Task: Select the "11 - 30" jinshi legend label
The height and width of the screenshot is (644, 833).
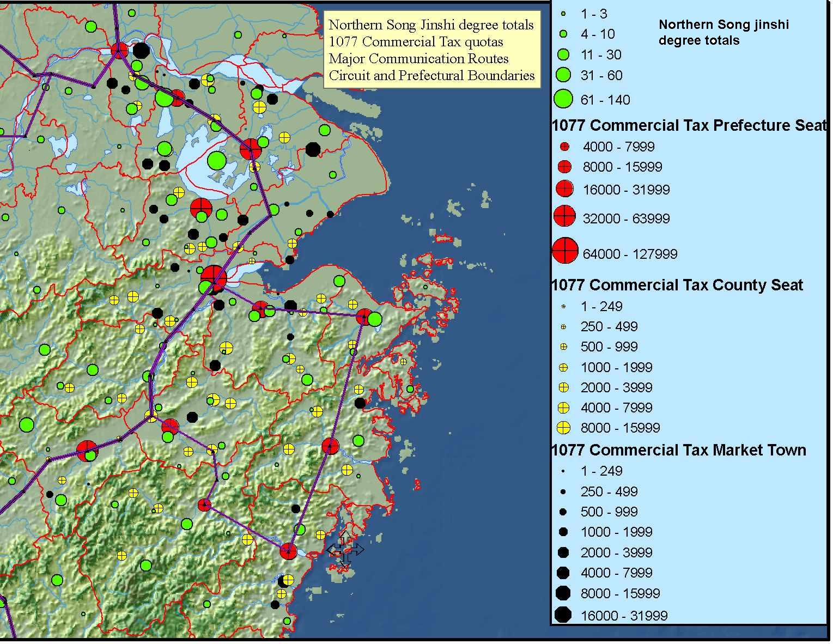Action: pos(601,54)
